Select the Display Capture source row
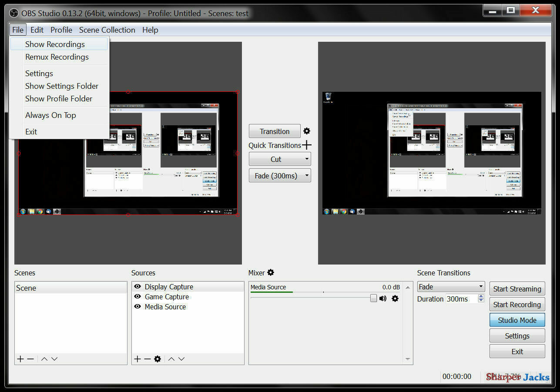This screenshot has height=392, width=560. pos(188,287)
